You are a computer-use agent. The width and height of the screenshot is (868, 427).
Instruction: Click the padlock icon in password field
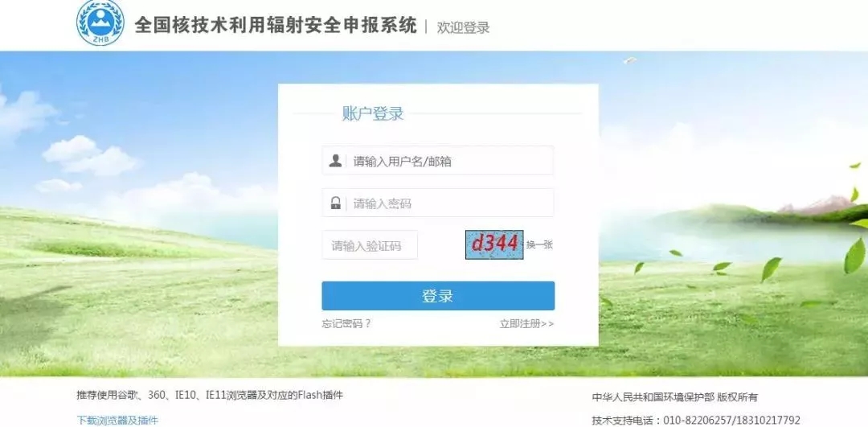click(335, 203)
